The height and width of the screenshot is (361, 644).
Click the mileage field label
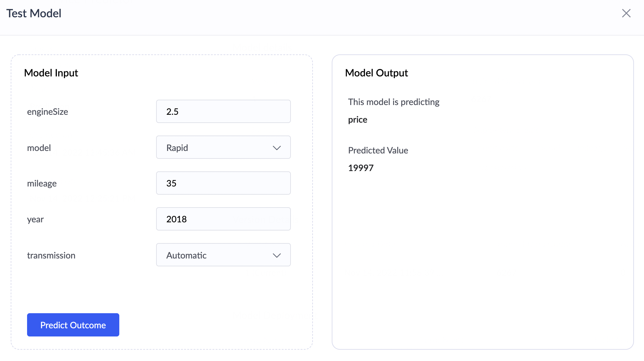pos(42,183)
